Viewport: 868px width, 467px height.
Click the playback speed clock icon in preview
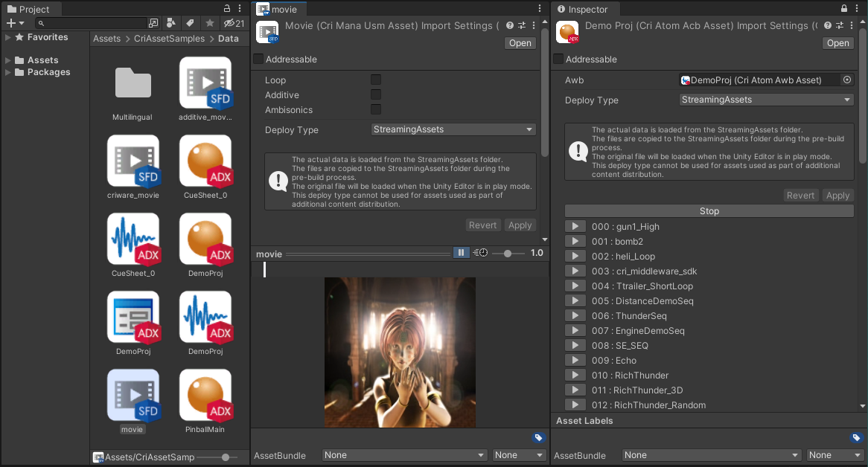(x=480, y=253)
